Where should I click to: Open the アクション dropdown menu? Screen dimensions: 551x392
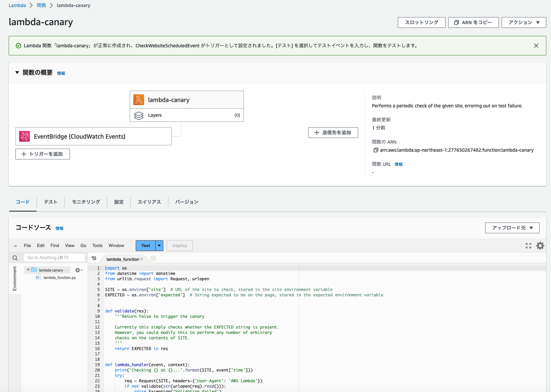[x=524, y=22]
